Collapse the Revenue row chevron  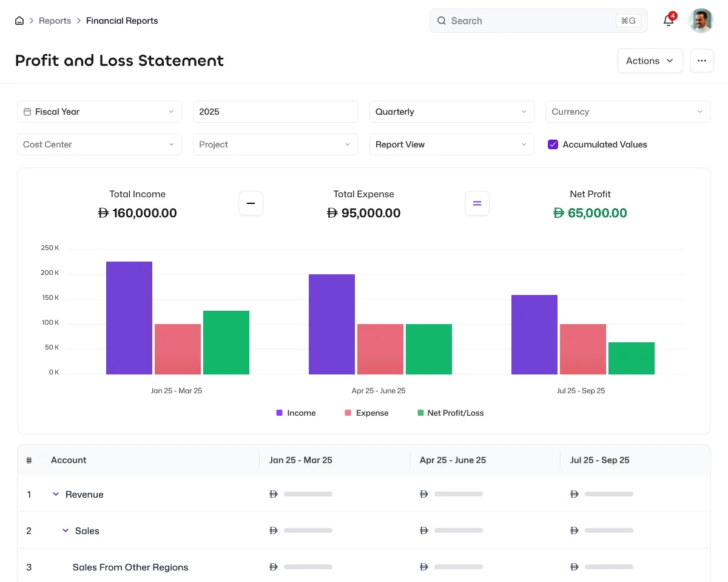tap(56, 494)
